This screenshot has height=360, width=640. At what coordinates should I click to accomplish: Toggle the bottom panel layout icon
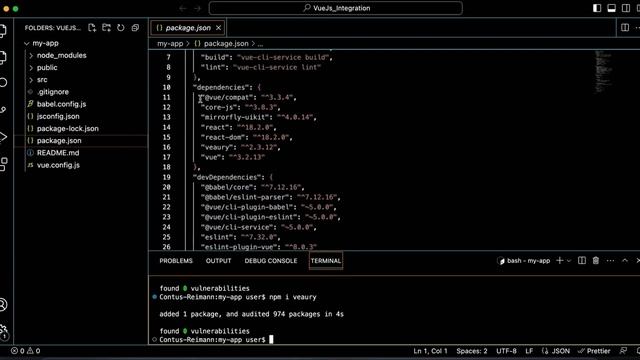pyautogui.click(x=611, y=8)
